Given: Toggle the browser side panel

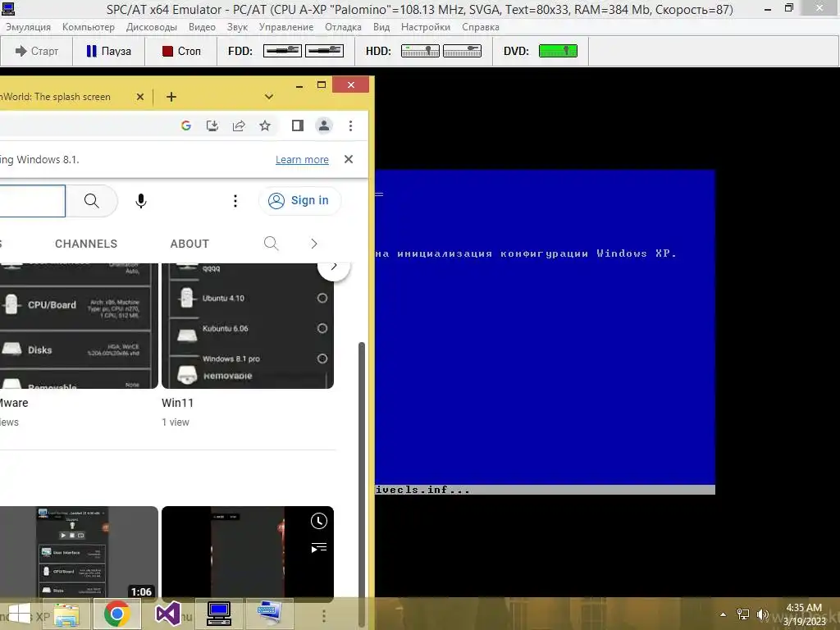Looking at the screenshot, I should tap(297, 126).
